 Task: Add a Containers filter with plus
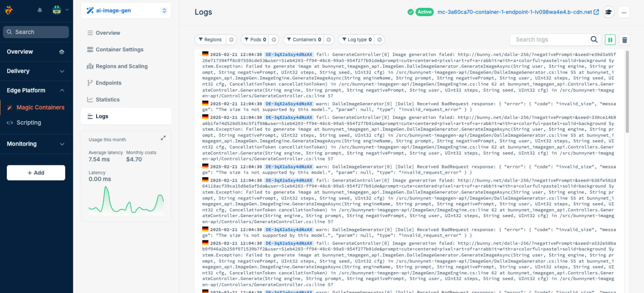[329, 40]
